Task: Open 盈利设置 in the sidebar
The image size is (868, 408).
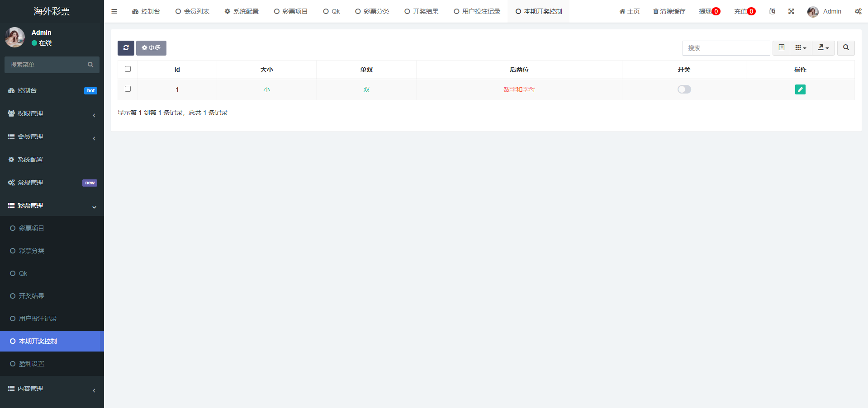Action: (32, 364)
